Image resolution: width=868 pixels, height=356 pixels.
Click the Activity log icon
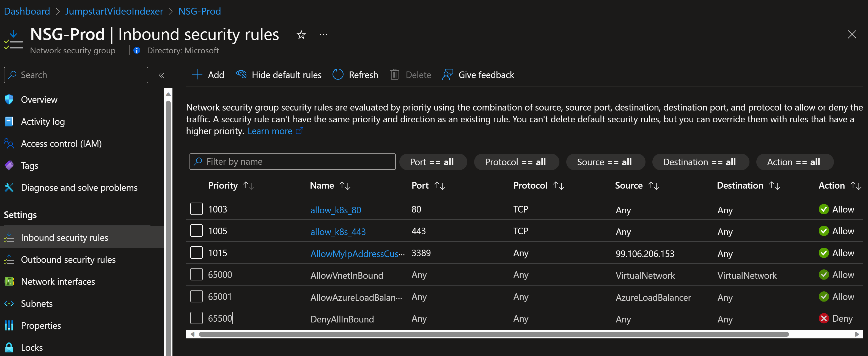(9, 122)
